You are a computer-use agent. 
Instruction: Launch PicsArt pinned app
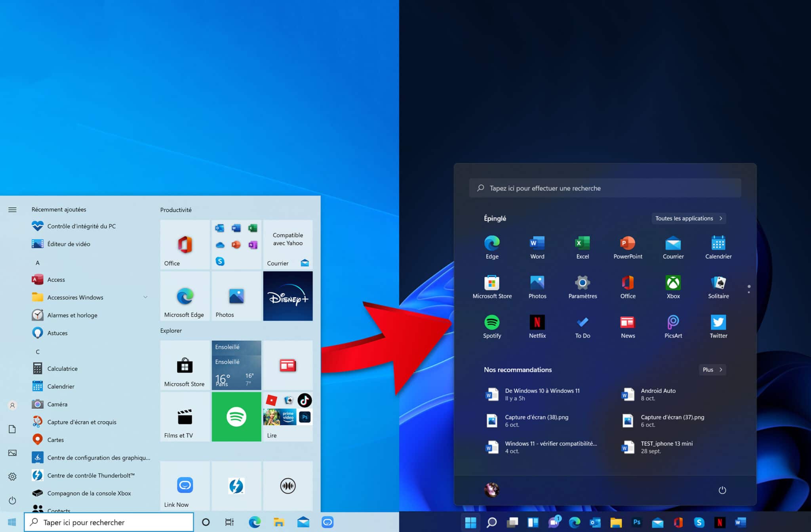[673, 327]
